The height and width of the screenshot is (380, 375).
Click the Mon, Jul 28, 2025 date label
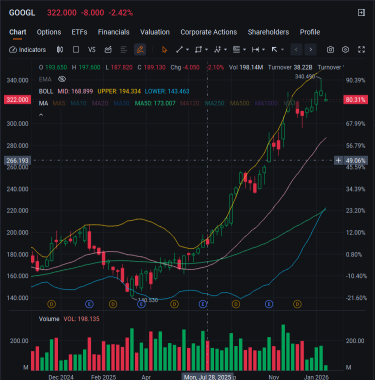pyautogui.click(x=208, y=377)
